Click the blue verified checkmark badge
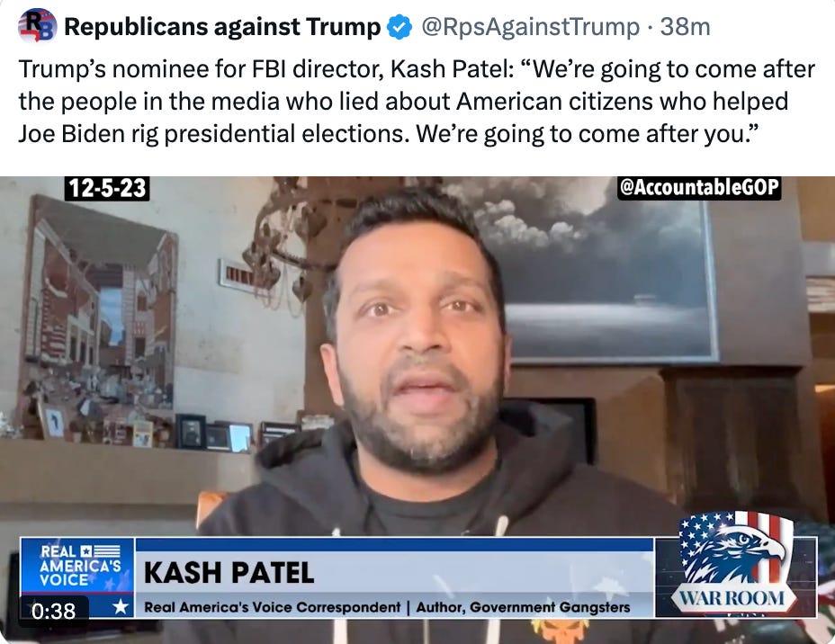 click(399, 27)
